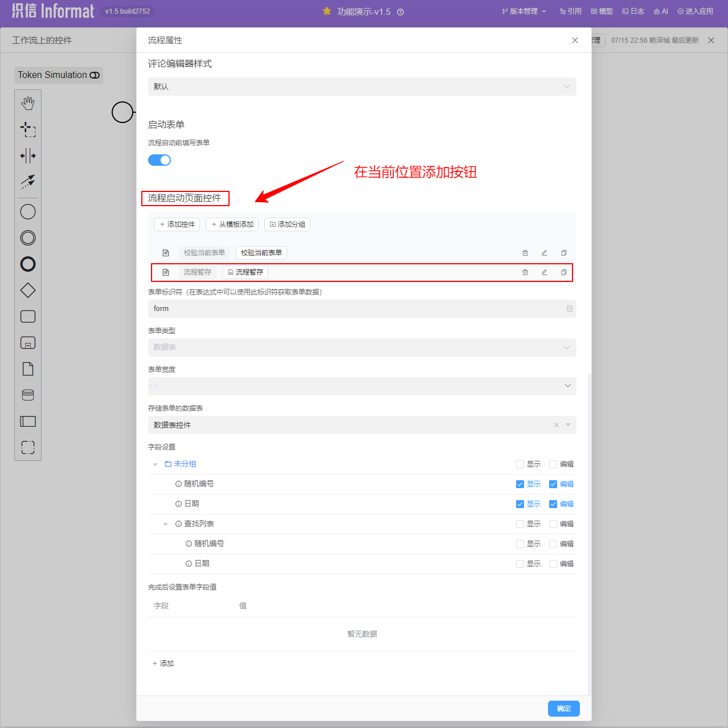The width and height of the screenshot is (728, 728).
Task: Pick the global connect arrow tool
Action: pos(28,182)
